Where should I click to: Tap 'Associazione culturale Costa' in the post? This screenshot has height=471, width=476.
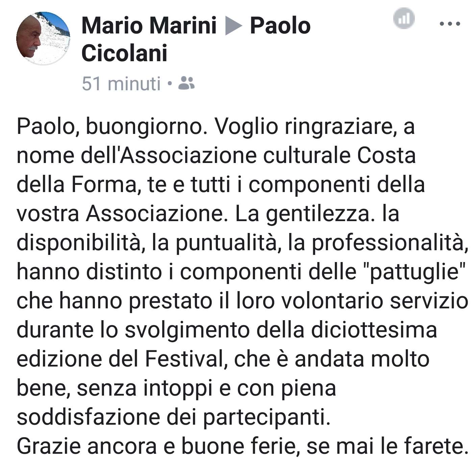click(267, 156)
